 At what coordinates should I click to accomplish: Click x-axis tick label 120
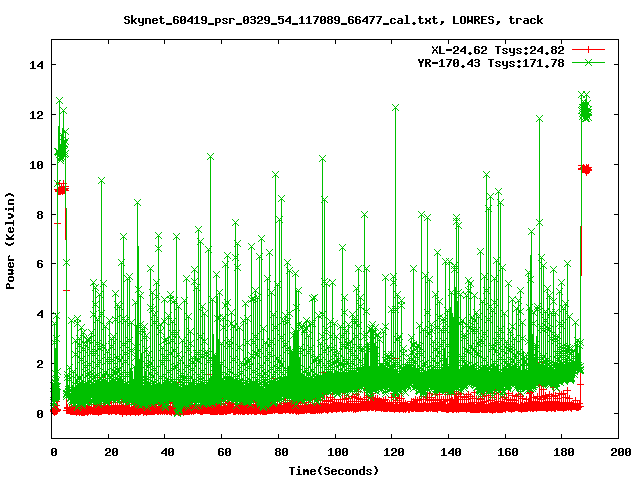tap(394, 452)
